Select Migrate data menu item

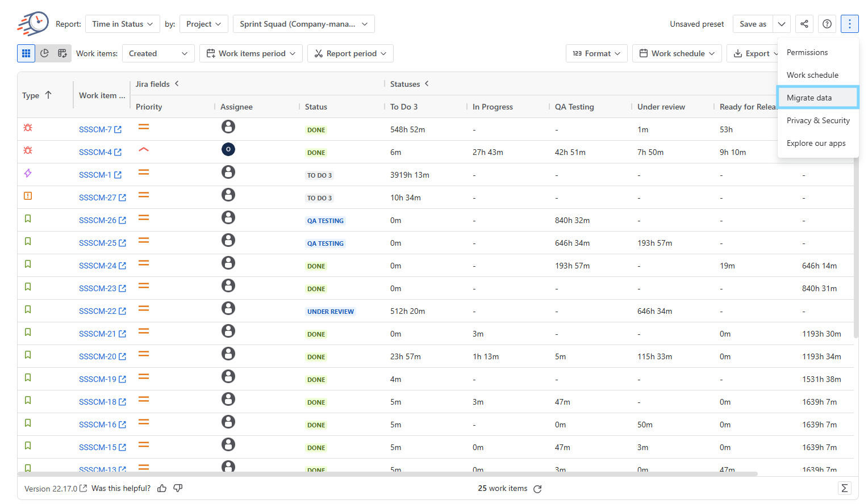(817, 98)
